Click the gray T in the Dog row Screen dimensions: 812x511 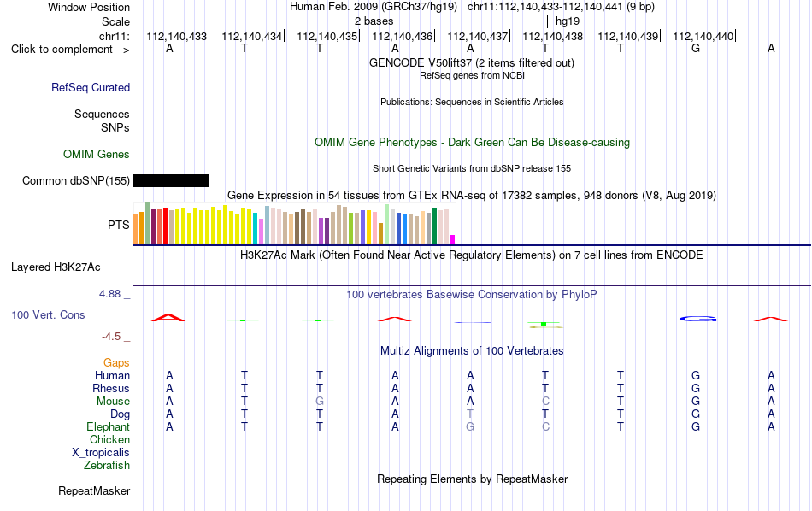470,414
